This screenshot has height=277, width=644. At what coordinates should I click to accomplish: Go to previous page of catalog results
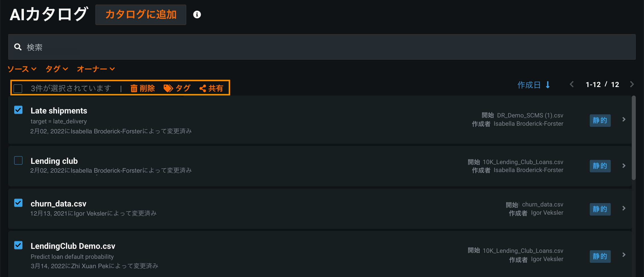pos(572,84)
